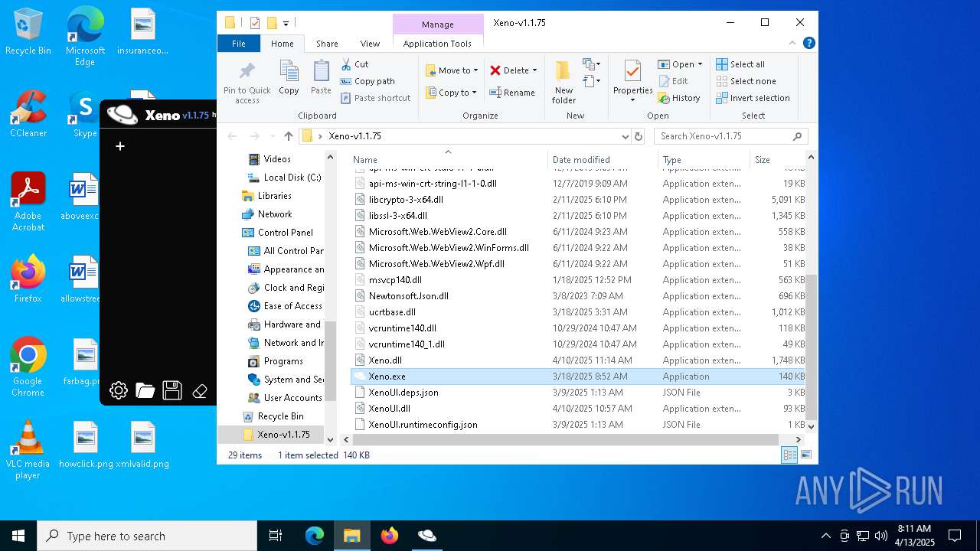Open Copy to dropdown
Viewport: 980px width, 551px height.
tap(451, 93)
